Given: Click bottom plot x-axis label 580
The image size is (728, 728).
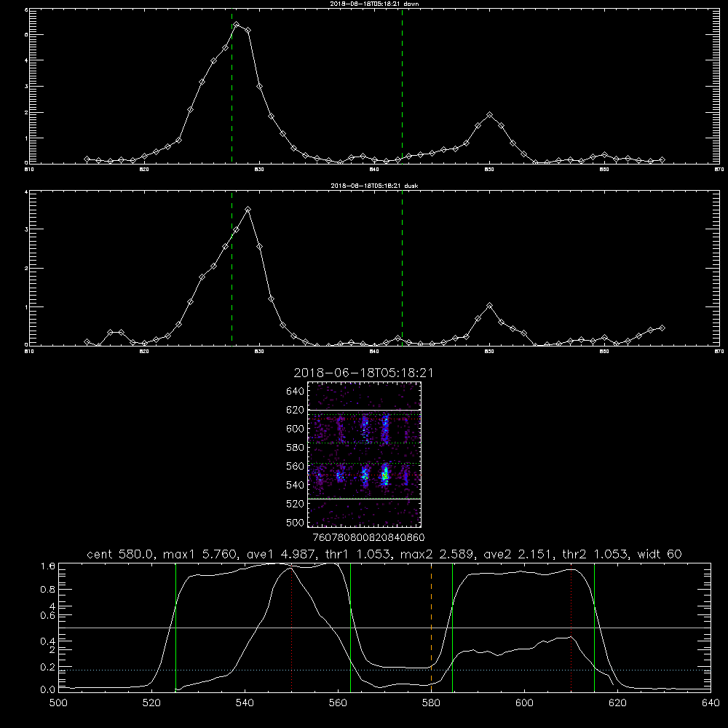Looking at the screenshot, I should point(431,703).
